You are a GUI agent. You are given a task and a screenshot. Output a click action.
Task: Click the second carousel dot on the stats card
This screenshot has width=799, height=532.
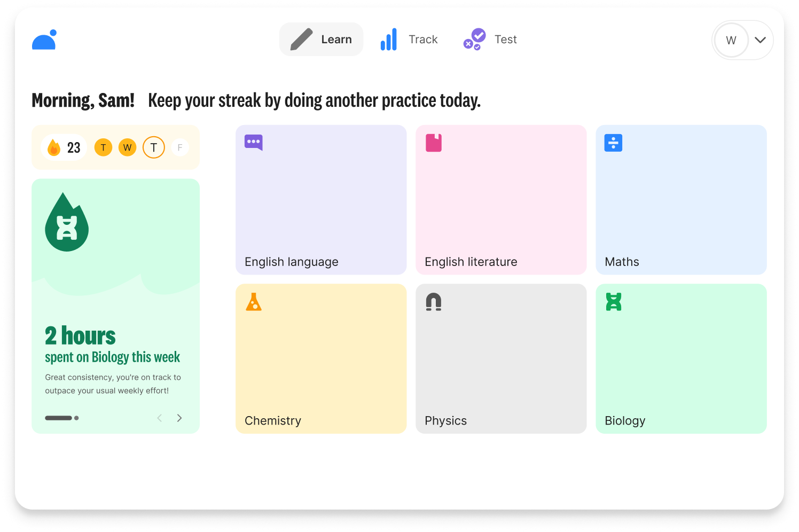[x=76, y=418]
